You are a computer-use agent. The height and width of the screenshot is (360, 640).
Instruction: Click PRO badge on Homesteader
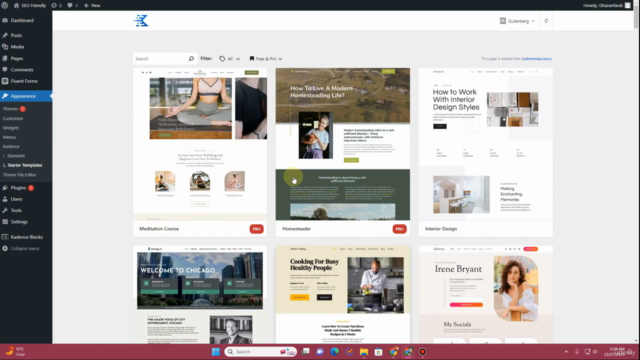point(400,229)
